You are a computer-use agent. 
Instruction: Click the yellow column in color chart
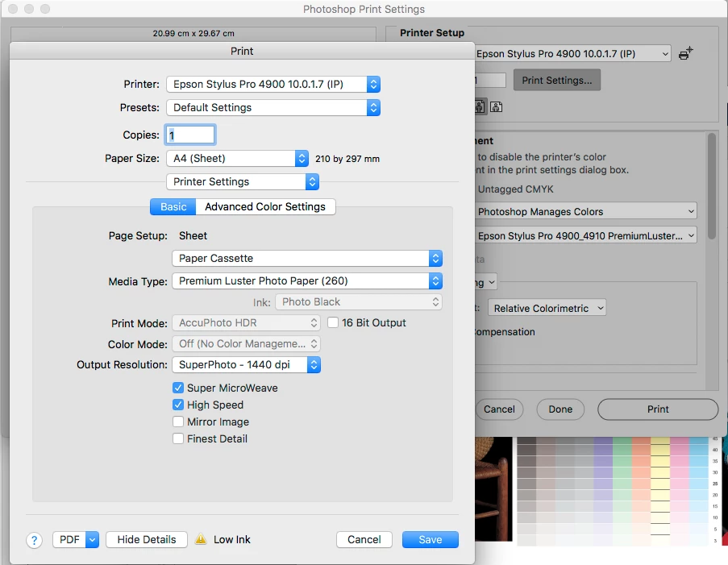pos(659,491)
